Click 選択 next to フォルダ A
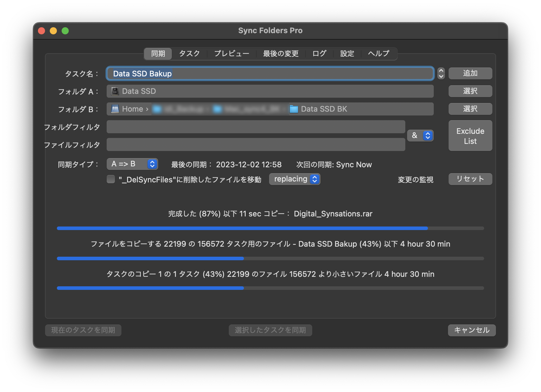 tap(470, 91)
